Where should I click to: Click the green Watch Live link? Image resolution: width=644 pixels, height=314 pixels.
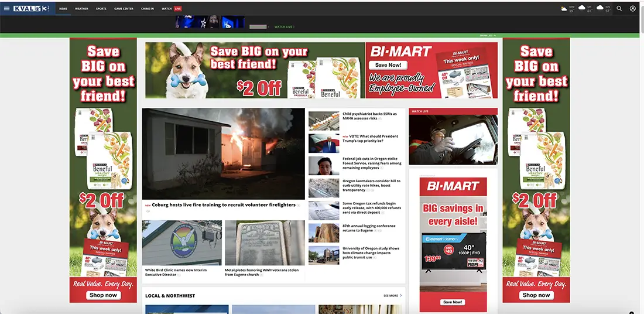click(284, 27)
